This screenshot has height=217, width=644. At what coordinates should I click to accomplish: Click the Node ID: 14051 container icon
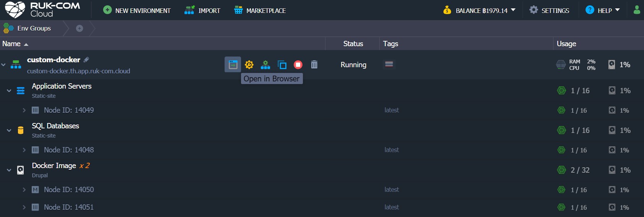tap(35, 207)
